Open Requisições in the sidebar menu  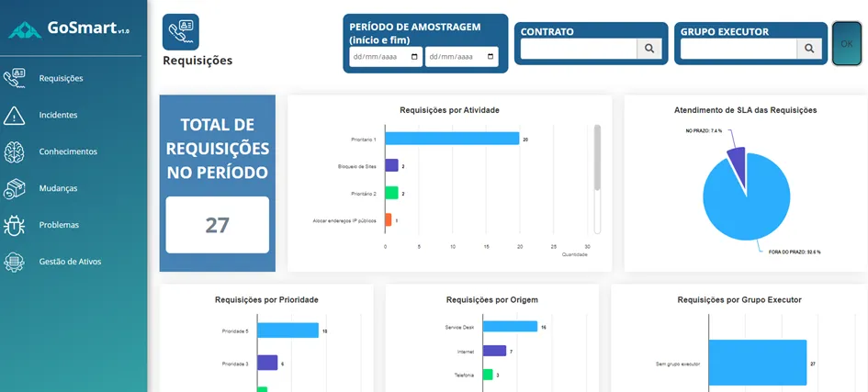[61, 79]
